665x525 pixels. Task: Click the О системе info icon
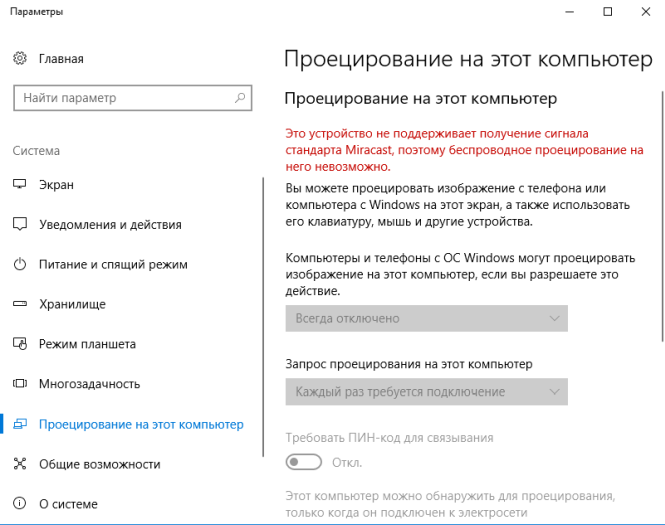[20, 503]
